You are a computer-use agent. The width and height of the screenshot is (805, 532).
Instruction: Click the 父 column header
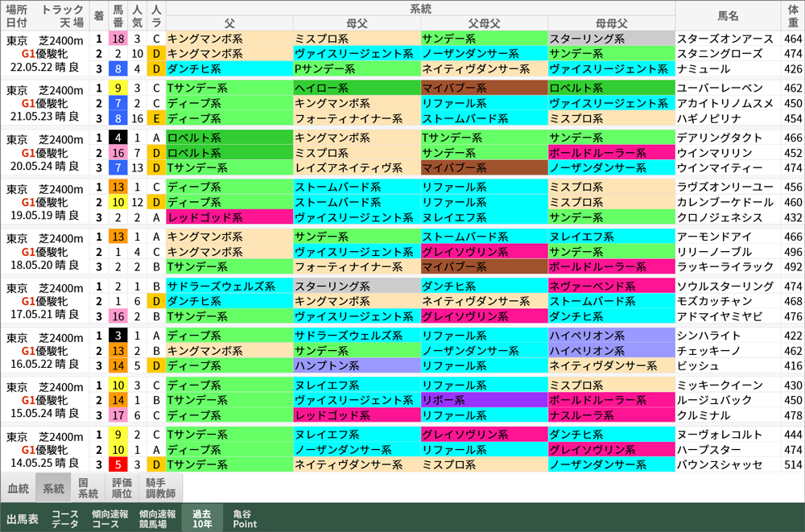click(x=229, y=23)
